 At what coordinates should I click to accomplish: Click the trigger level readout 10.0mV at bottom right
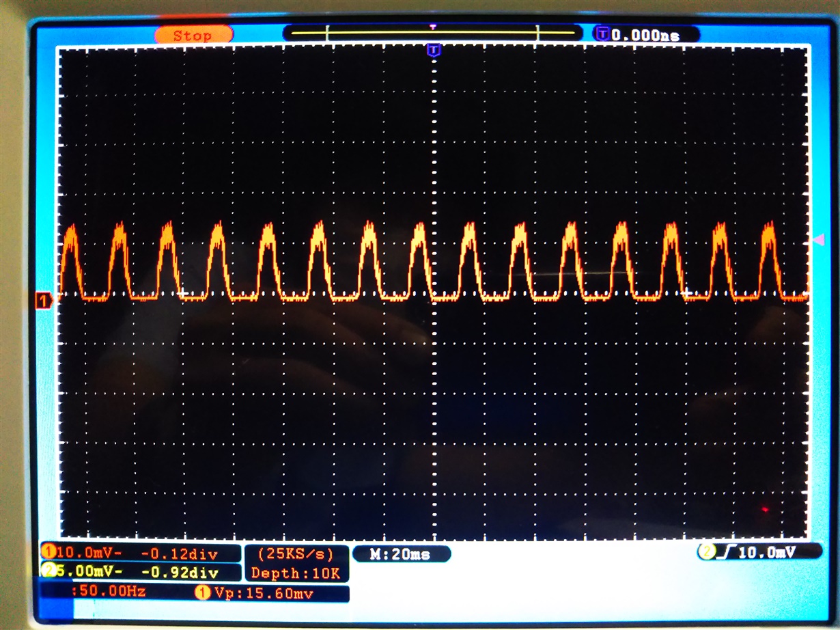pyautogui.click(x=767, y=552)
